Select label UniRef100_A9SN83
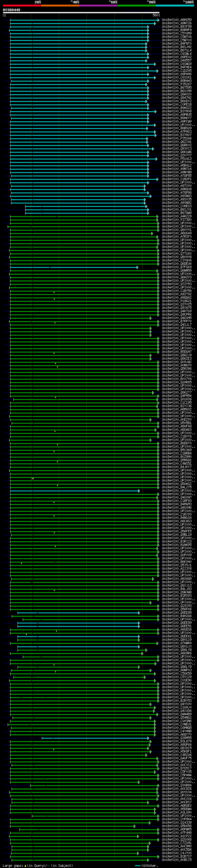This screenshot has height=868, width=197. (x=177, y=196)
